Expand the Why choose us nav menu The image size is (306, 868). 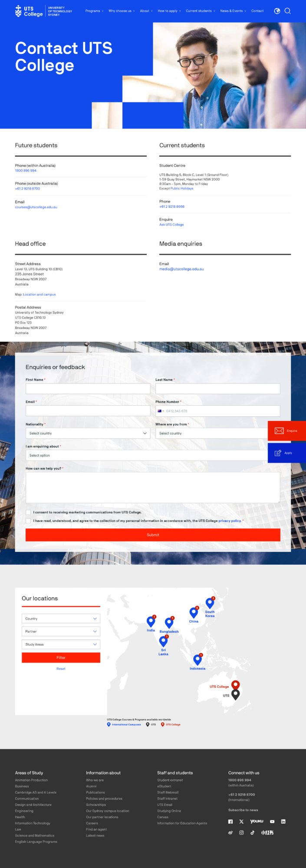[x=122, y=11]
